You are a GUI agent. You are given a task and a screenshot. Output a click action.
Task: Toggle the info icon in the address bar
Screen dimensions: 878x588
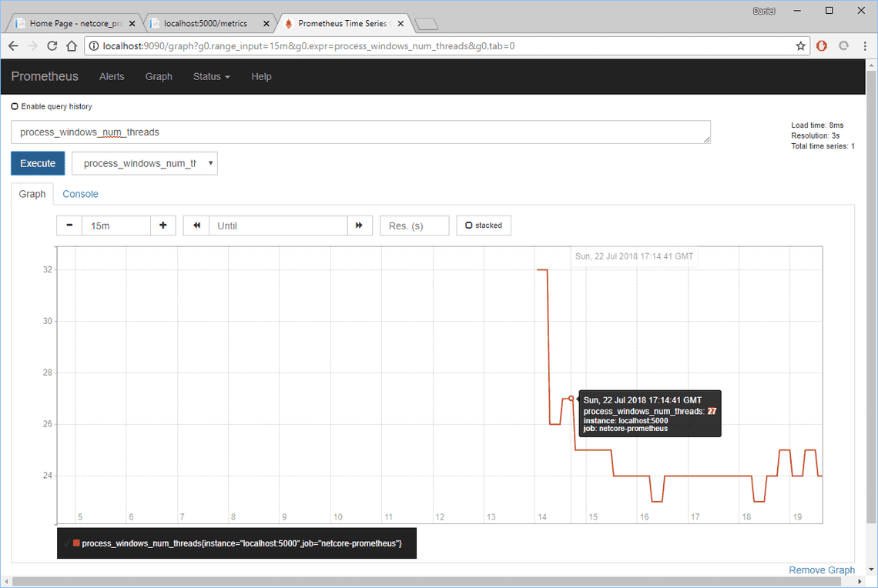tap(93, 45)
